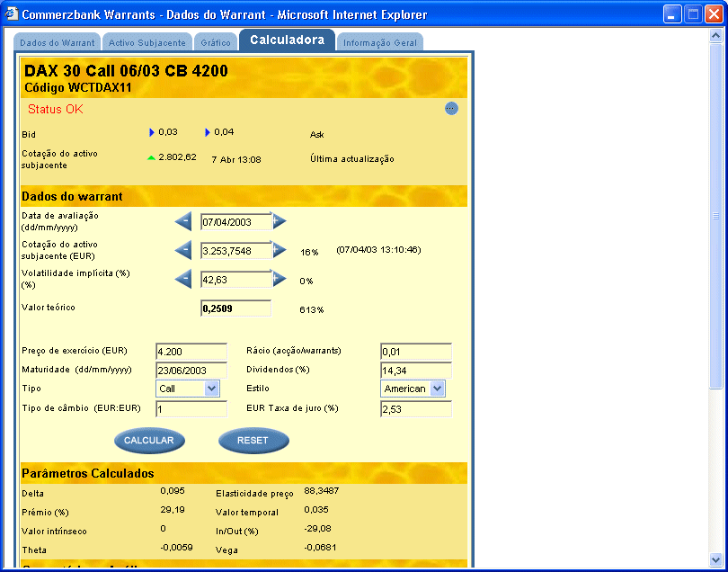
Task: Open the Tipo Call dropdown
Action: 211,389
